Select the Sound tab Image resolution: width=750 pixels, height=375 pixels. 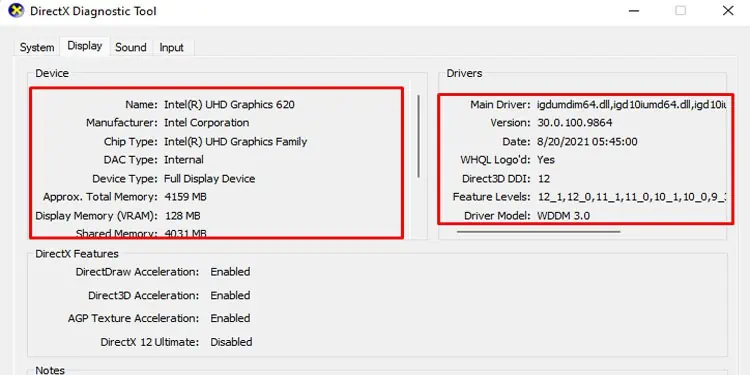131,47
